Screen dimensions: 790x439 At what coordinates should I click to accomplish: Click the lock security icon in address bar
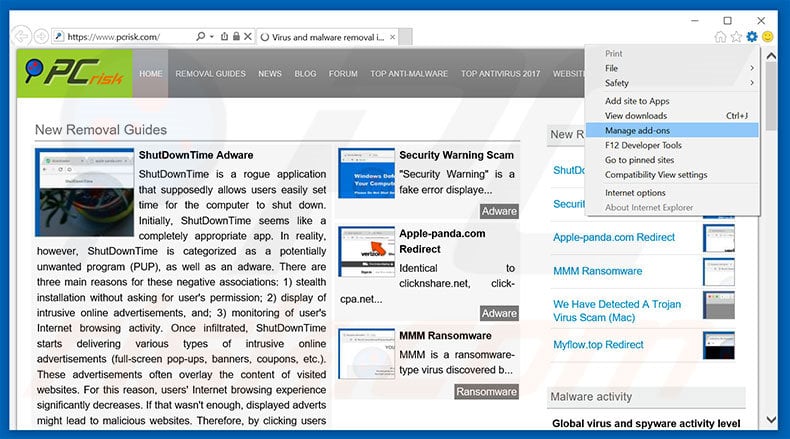(236, 36)
